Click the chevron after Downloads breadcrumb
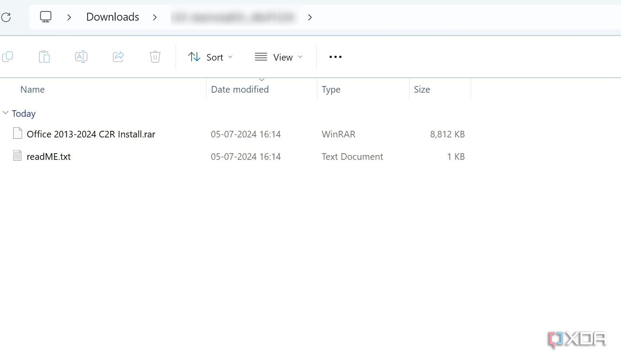The height and width of the screenshot is (364, 621). pos(155,17)
